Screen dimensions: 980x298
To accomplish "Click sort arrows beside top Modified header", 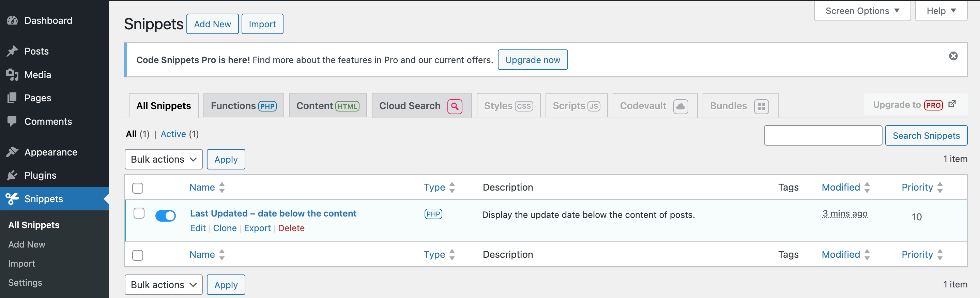I will pos(867,187).
